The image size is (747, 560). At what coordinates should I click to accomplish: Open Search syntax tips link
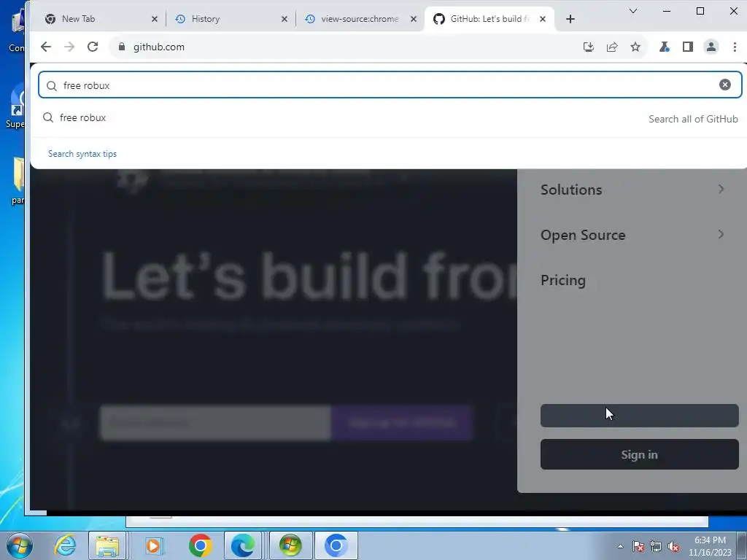click(x=82, y=154)
